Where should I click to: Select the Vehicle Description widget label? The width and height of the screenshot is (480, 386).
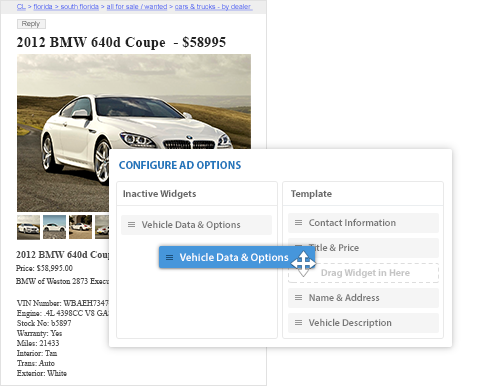click(350, 323)
